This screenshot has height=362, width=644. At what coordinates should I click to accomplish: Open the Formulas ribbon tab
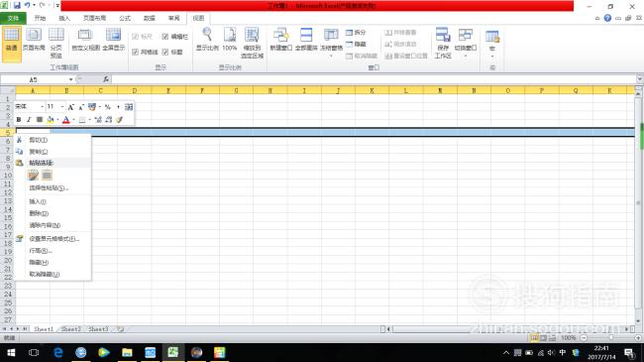point(125,18)
